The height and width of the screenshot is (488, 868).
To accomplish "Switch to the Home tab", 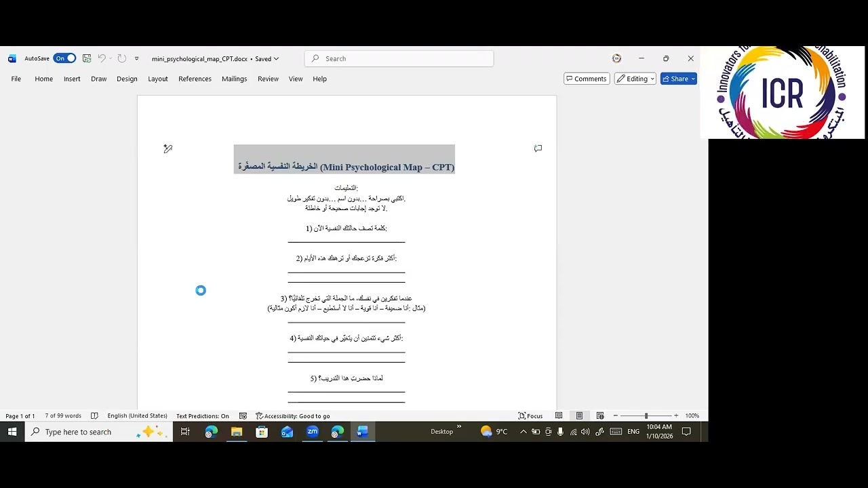I will pos(43,79).
